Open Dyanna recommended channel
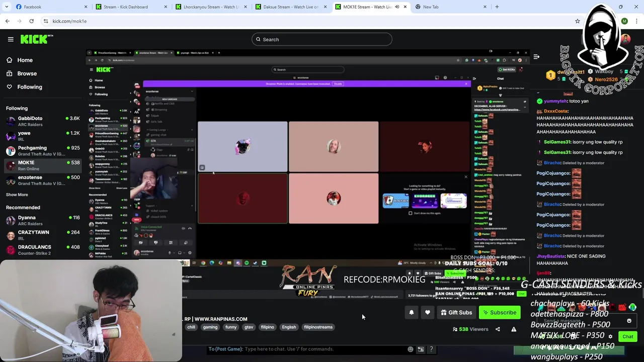The height and width of the screenshot is (362, 644). [x=42, y=220]
